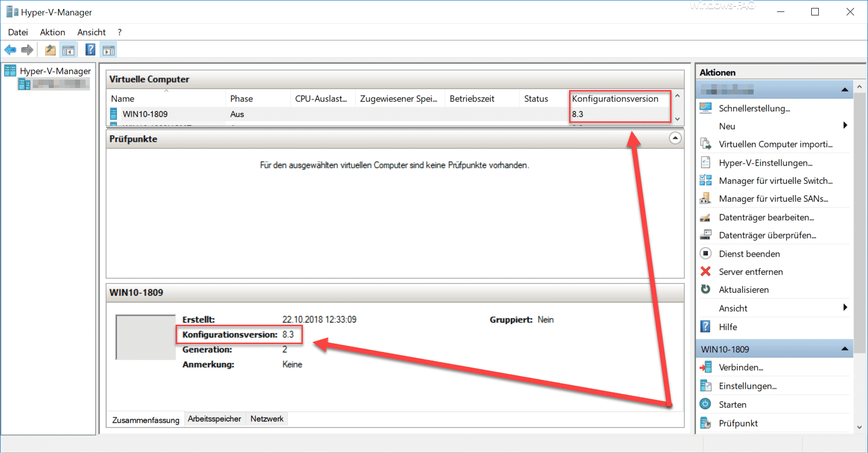Open the ? help menu
Image resolution: width=868 pixels, height=453 pixels.
click(x=119, y=32)
